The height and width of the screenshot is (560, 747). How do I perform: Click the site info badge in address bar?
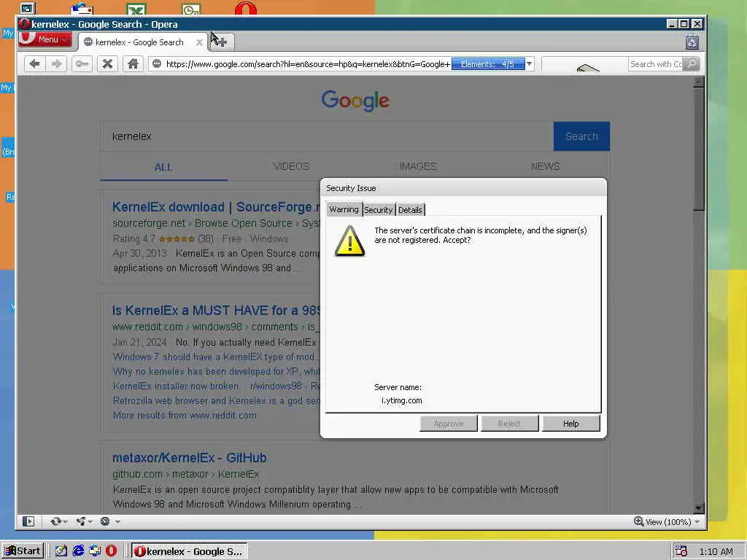[157, 64]
